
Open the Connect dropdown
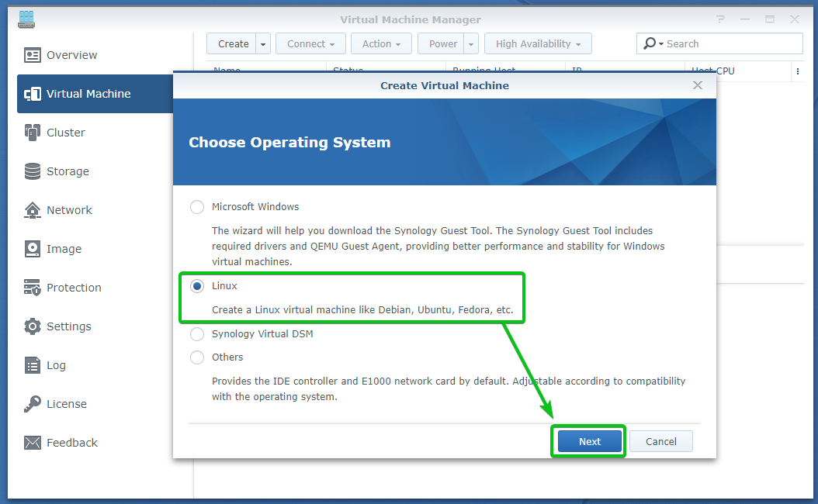point(311,43)
